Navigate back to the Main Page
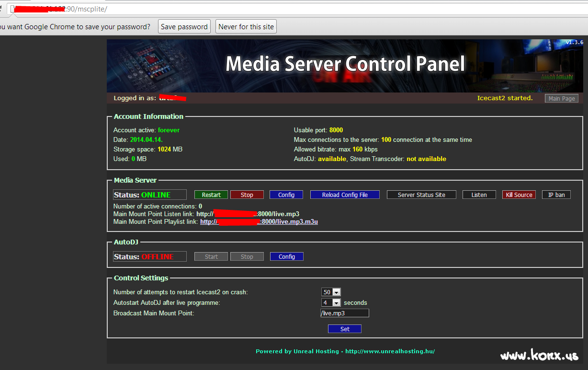 (561, 98)
